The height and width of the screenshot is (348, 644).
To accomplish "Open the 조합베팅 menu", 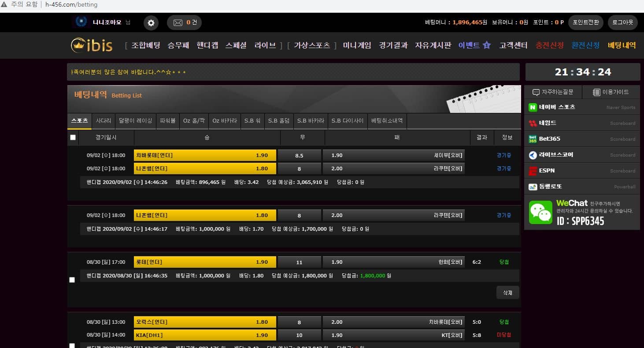I will (146, 45).
